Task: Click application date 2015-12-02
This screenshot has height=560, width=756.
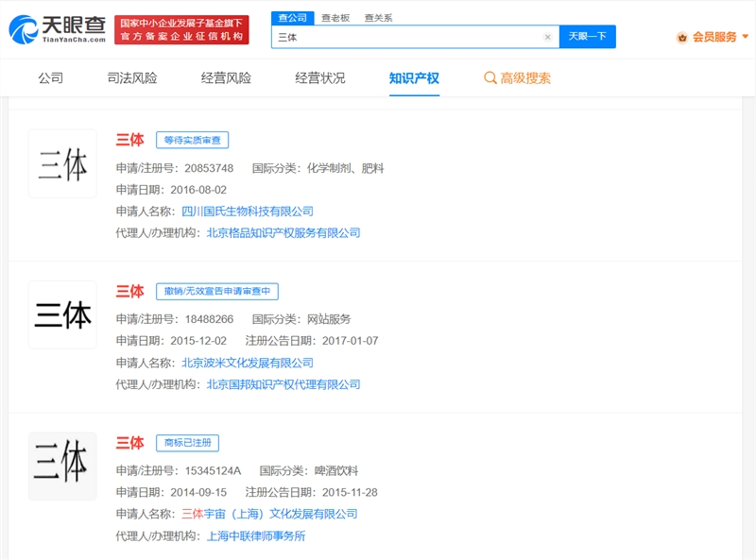Action: (198, 341)
